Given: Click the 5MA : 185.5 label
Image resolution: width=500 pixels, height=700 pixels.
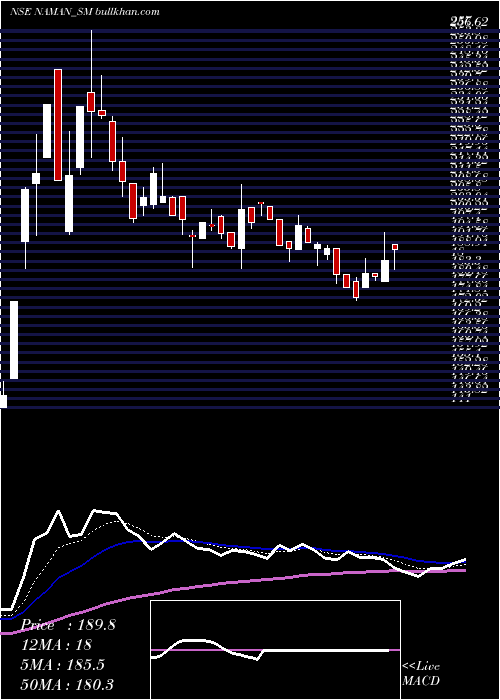Looking at the screenshot, I should coord(62,665).
